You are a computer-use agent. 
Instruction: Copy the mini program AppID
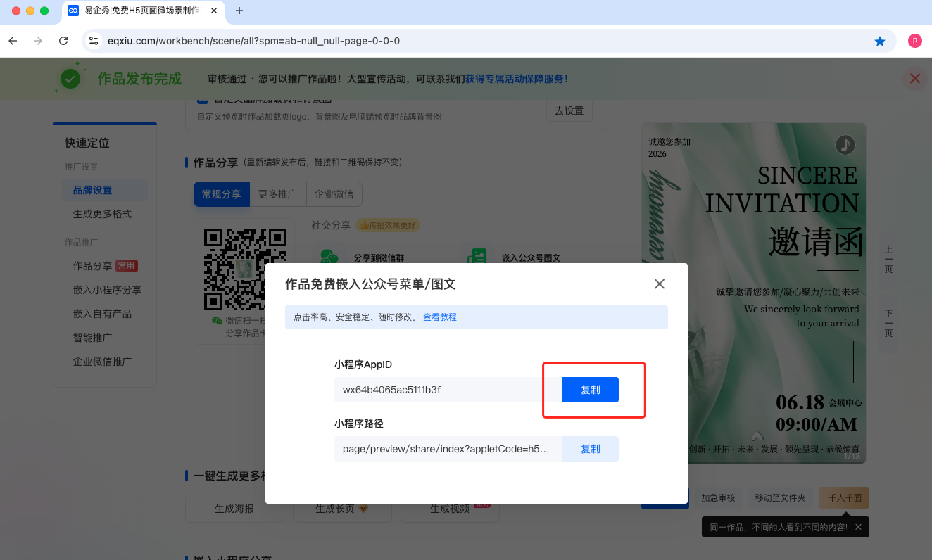point(590,390)
